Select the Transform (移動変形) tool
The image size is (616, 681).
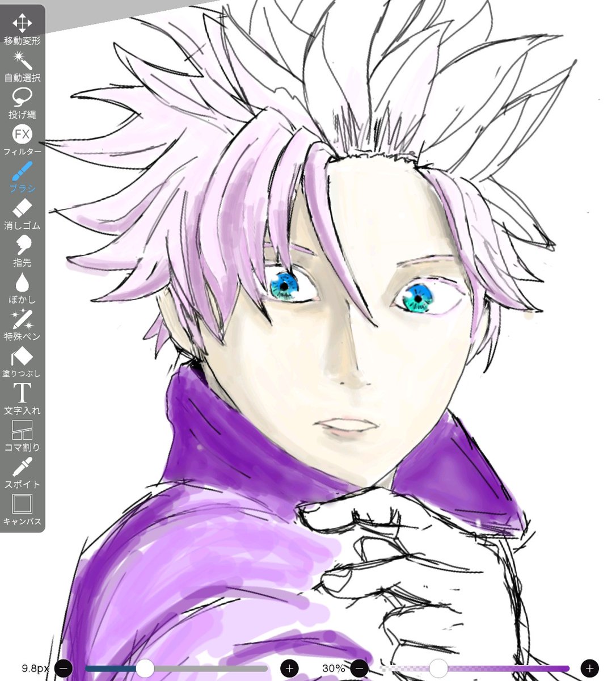pos(22,29)
